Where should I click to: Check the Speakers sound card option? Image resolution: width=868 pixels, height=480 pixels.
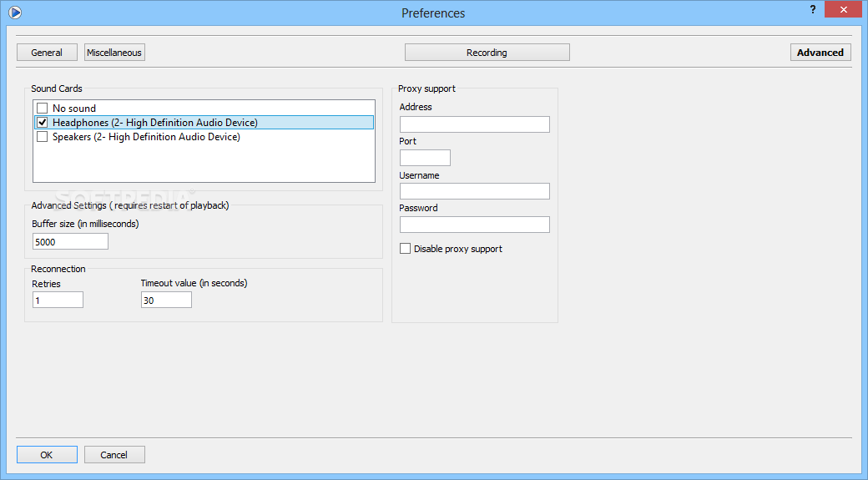43,137
